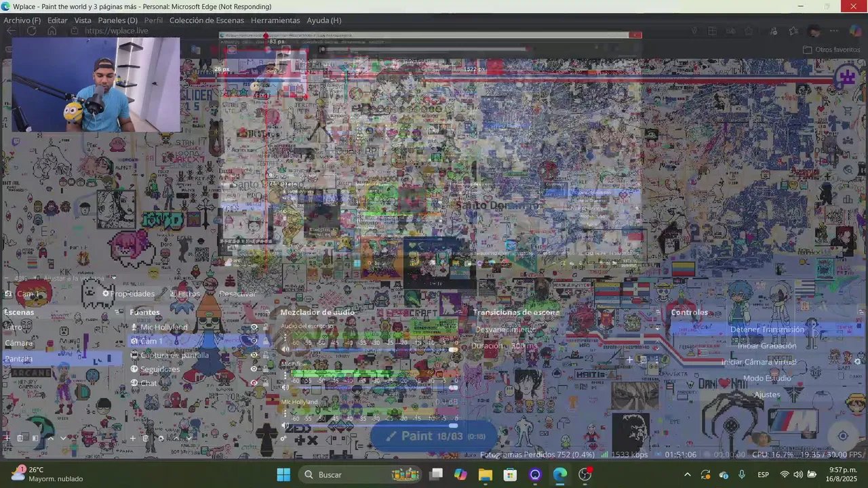The image size is (868, 488).
Task: Open Otros favoritos folder in Edge
Action: coord(831,49)
